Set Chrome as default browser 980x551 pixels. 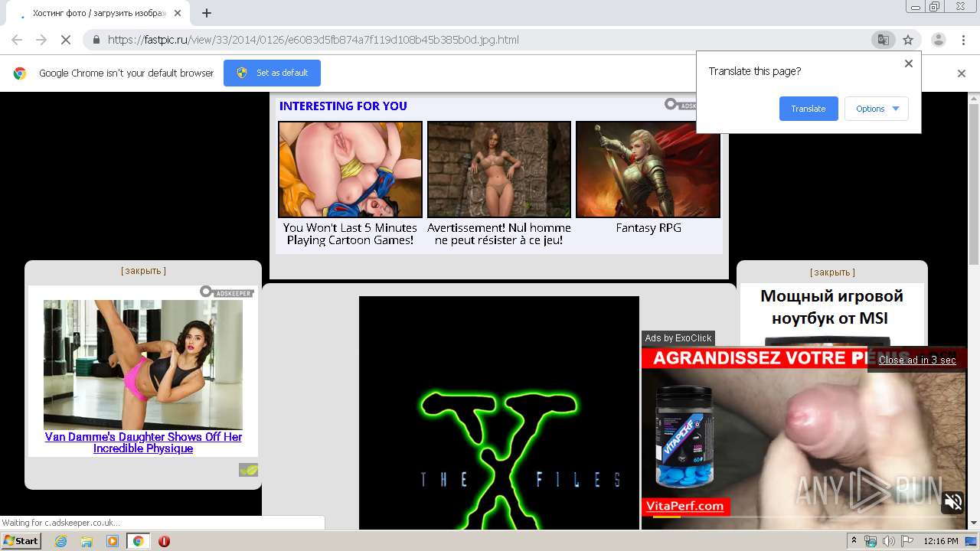(272, 73)
